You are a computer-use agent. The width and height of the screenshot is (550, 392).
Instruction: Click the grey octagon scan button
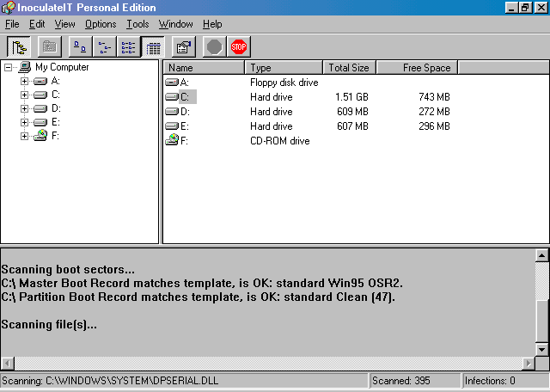[x=214, y=46]
